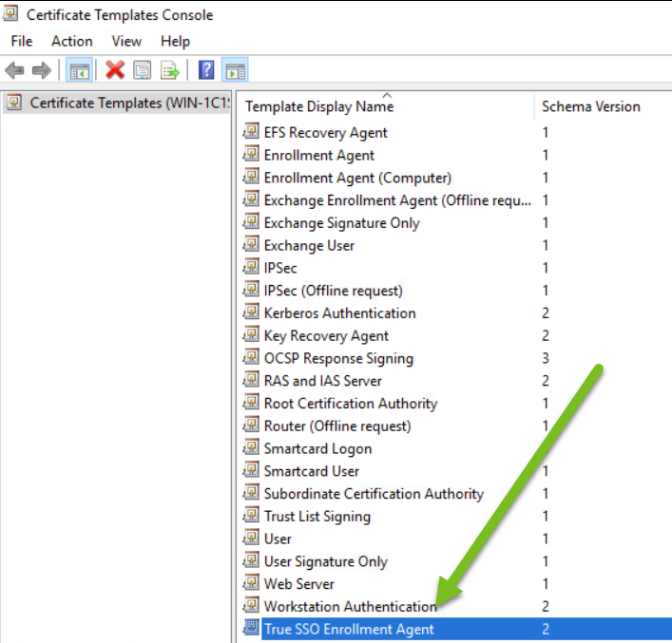The height and width of the screenshot is (643, 672).
Task: Click the EFS Recovery Agent template icon
Action: click(x=251, y=131)
